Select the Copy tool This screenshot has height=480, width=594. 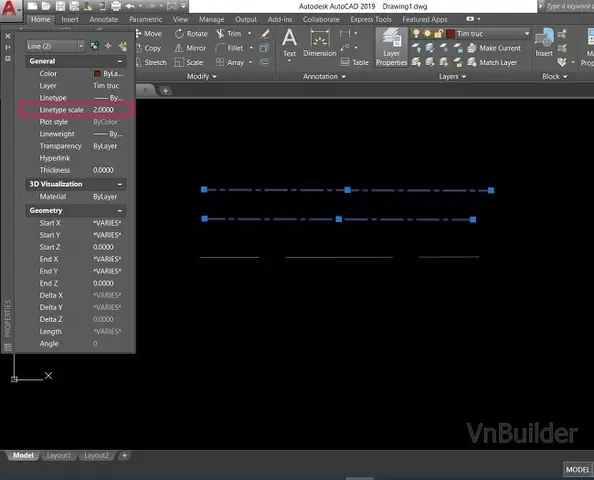point(149,48)
